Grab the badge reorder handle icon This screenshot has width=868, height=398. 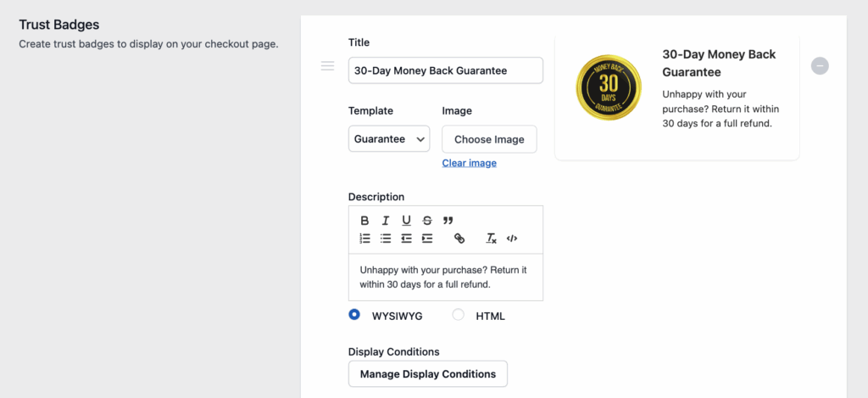point(328,66)
